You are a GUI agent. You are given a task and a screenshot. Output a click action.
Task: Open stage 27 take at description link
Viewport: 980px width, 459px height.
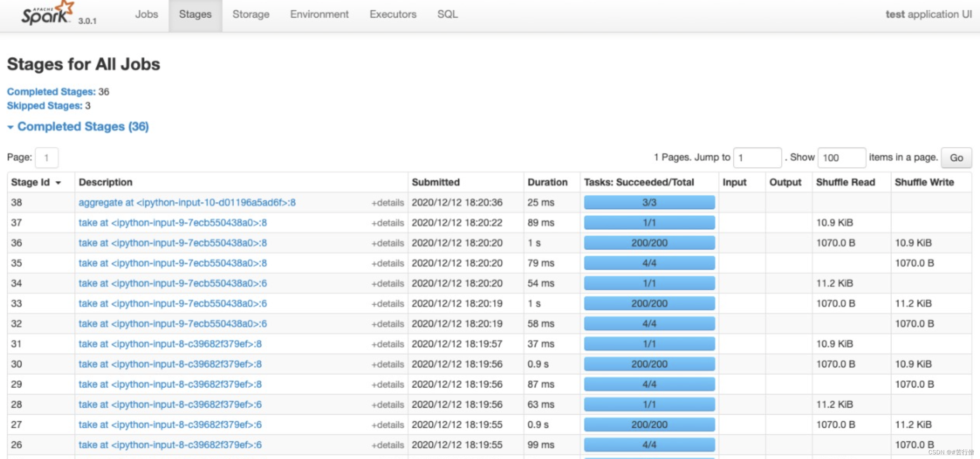tap(170, 424)
